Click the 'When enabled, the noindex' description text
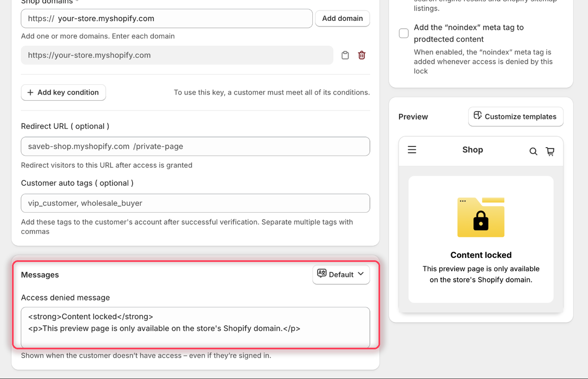The height and width of the screenshot is (379, 588). coord(483,61)
